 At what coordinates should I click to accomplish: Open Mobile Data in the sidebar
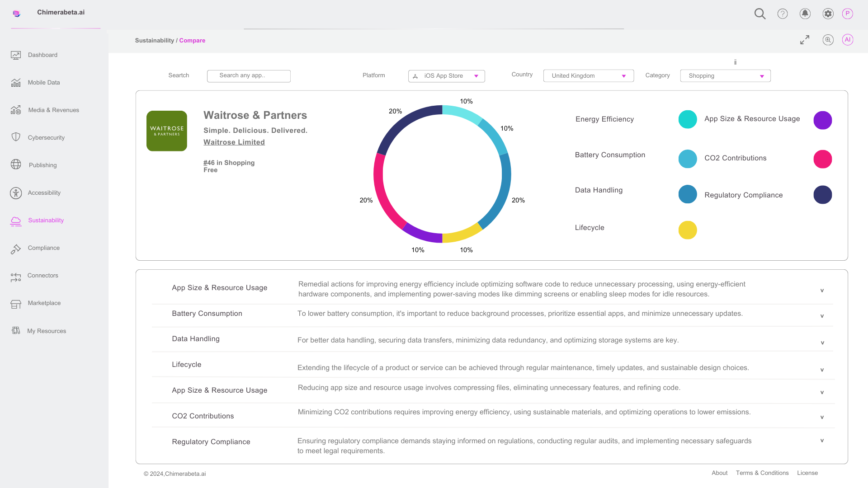click(x=44, y=83)
